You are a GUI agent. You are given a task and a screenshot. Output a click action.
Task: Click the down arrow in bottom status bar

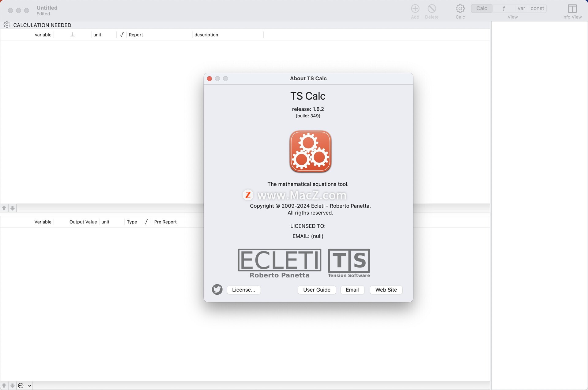point(12,385)
